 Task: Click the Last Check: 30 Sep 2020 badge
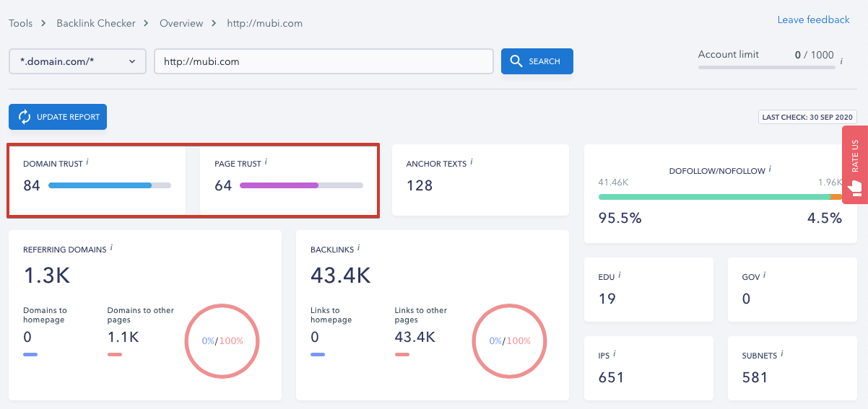tap(807, 117)
